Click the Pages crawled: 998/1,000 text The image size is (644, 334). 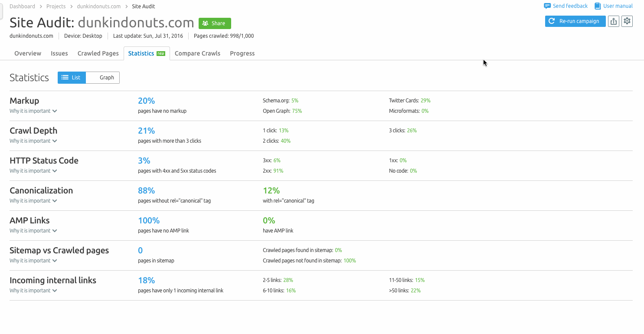(x=224, y=36)
